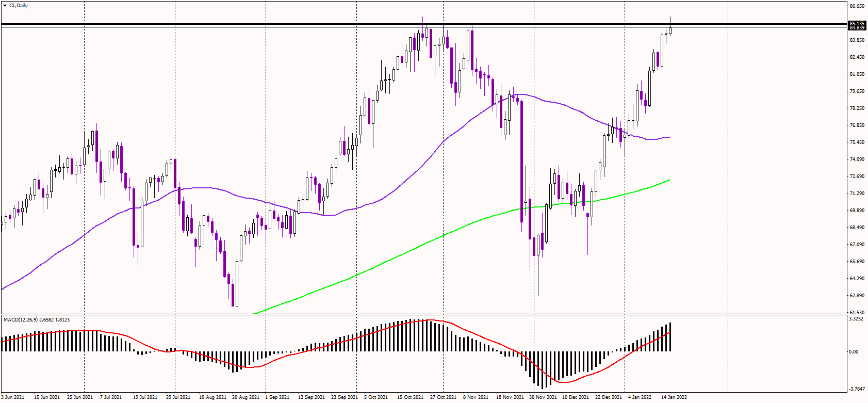
Task: Click the 82.450 price axis label
Action: pos(857,57)
